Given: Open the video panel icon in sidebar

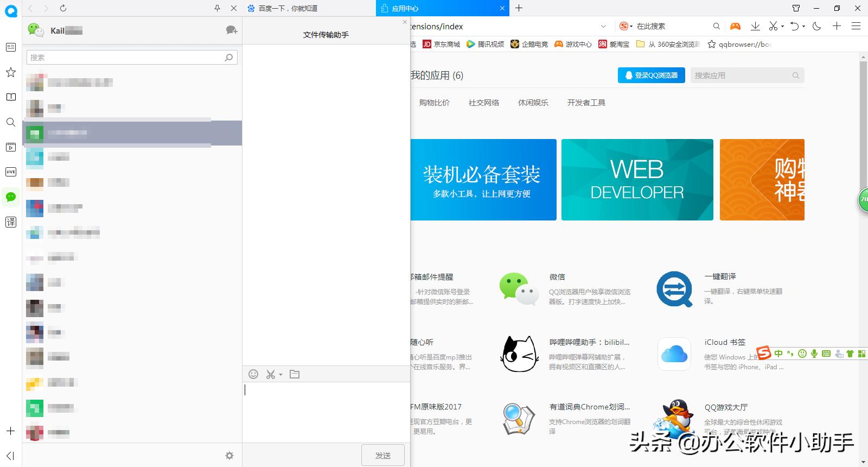Looking at the screenshot, I should (x=11, y=147).
